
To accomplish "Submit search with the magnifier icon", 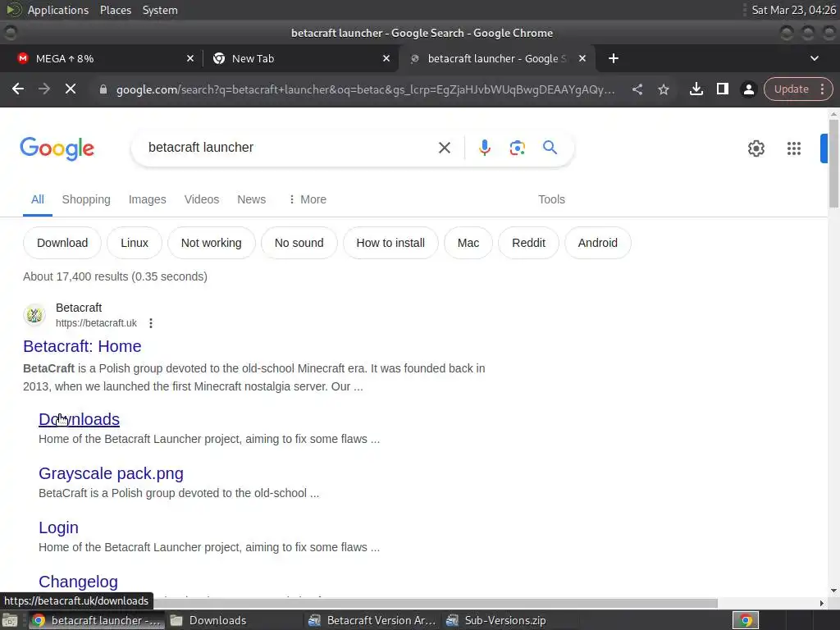I will coord(550,148).
